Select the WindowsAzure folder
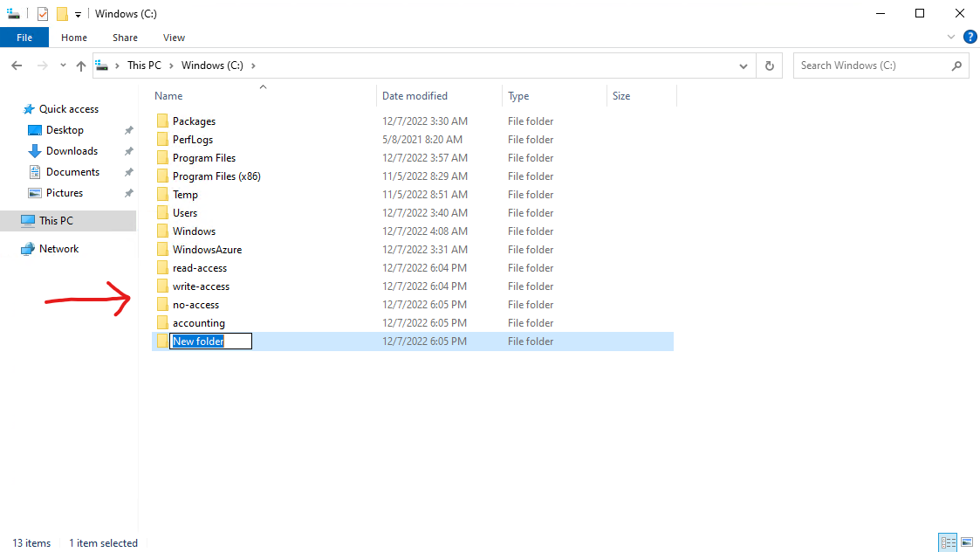 point(207,250)
